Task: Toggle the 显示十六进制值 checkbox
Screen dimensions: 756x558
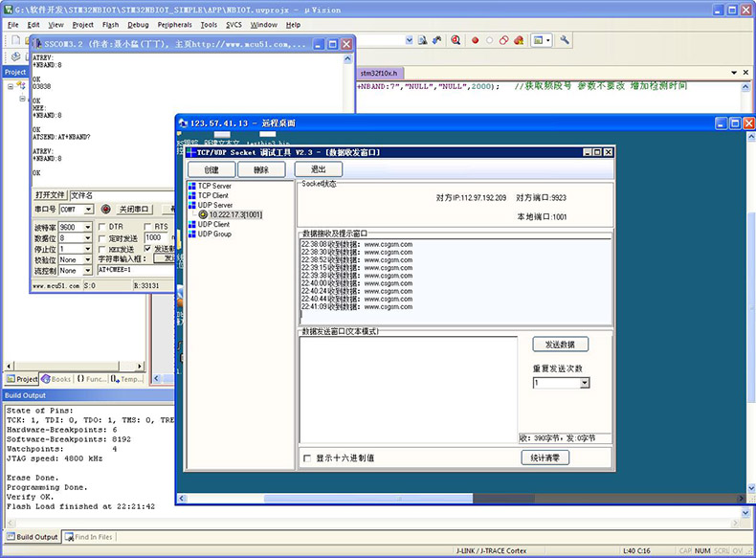Action: click(307, 458)
